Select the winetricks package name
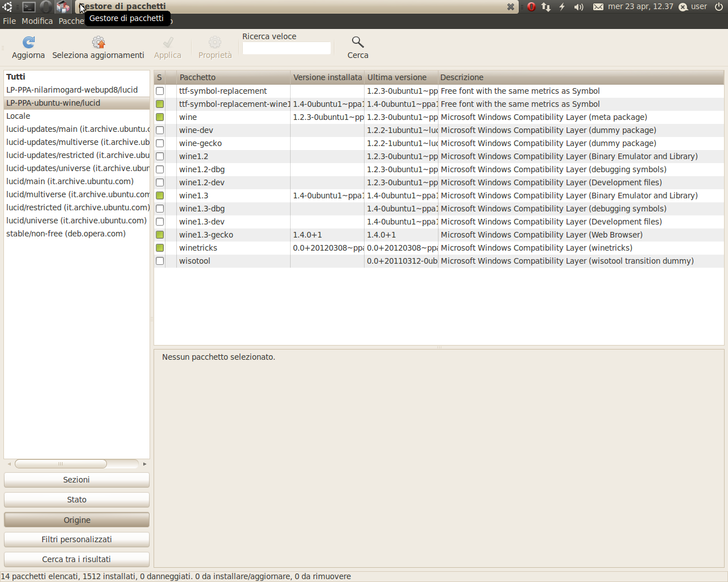This screenshot has width=728, height=582. (198, 248)
